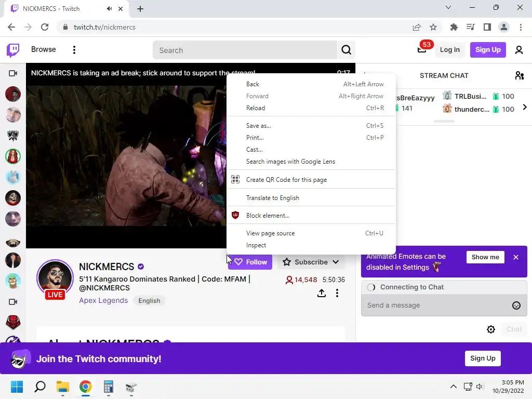Open File Explorer from the taskbar
The height and width of the screenshot is (399, 532).
coord(63,387)
